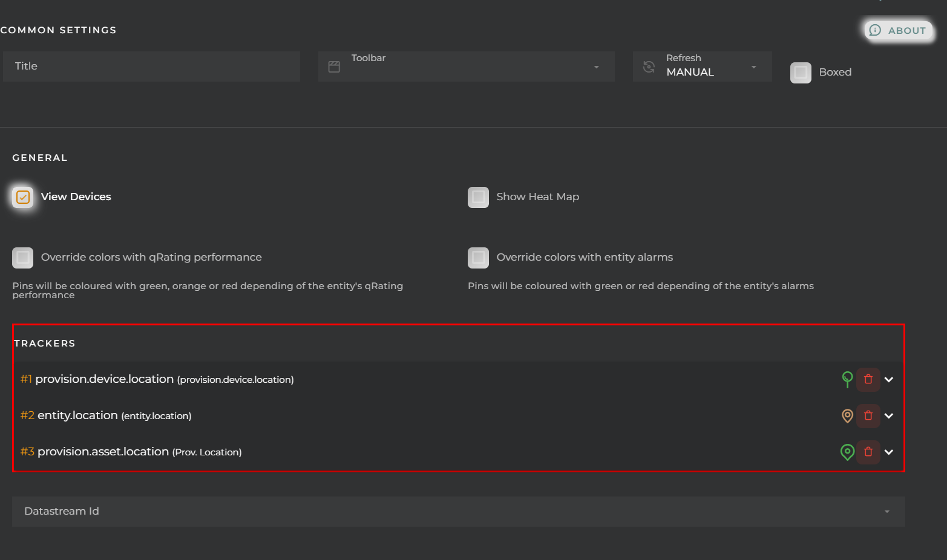This screenshot has width=947, height=560.
Task: Toggle the Boxed checkbox
Action: (x=801, y=73)
